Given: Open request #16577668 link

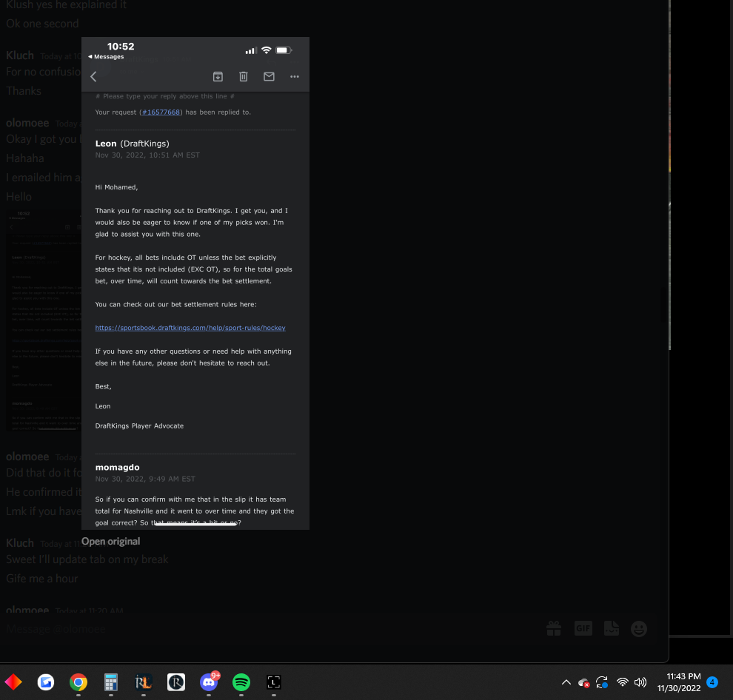Looking at the screenshot, I should (x=161, y=112).
